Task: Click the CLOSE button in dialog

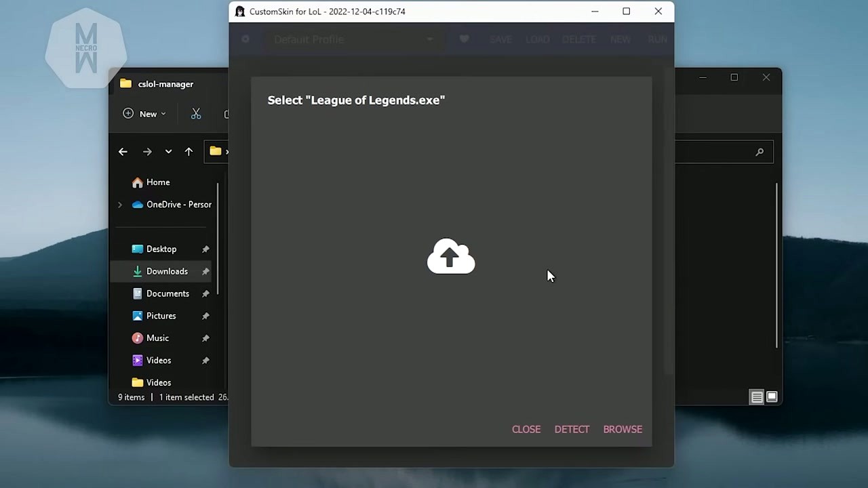Action: point(526,429)
